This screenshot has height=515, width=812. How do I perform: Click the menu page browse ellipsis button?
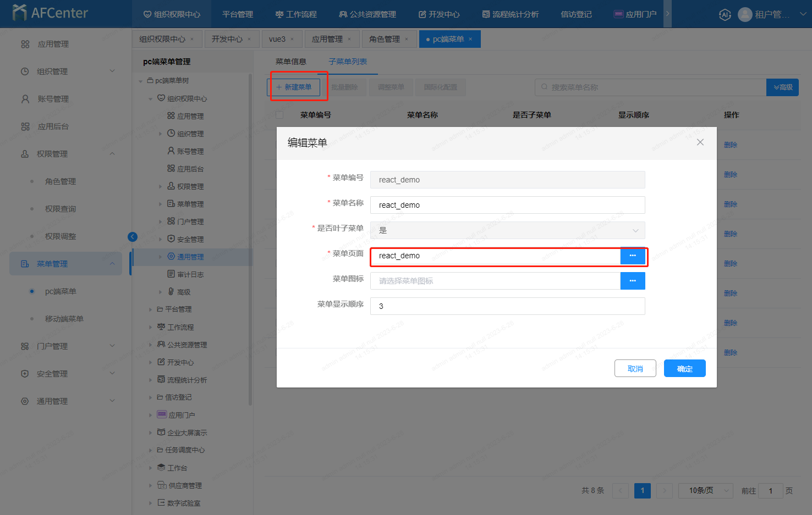[633, 256]
